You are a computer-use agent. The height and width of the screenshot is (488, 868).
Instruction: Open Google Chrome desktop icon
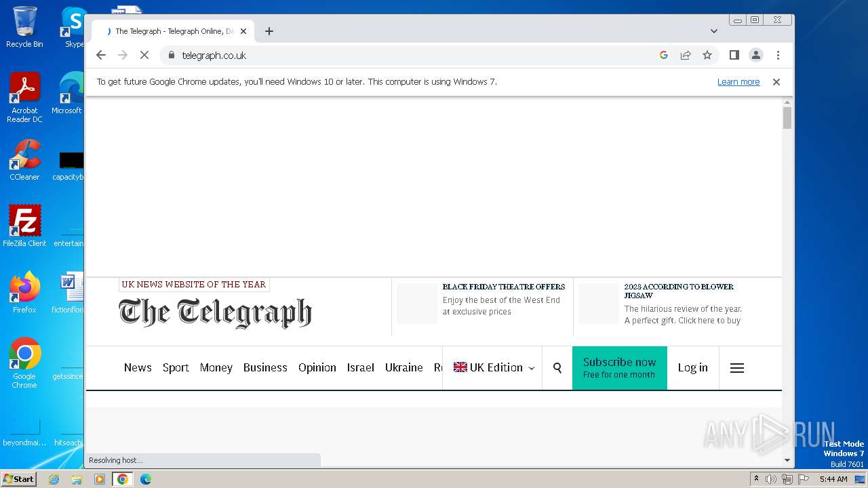coord(24,363)
